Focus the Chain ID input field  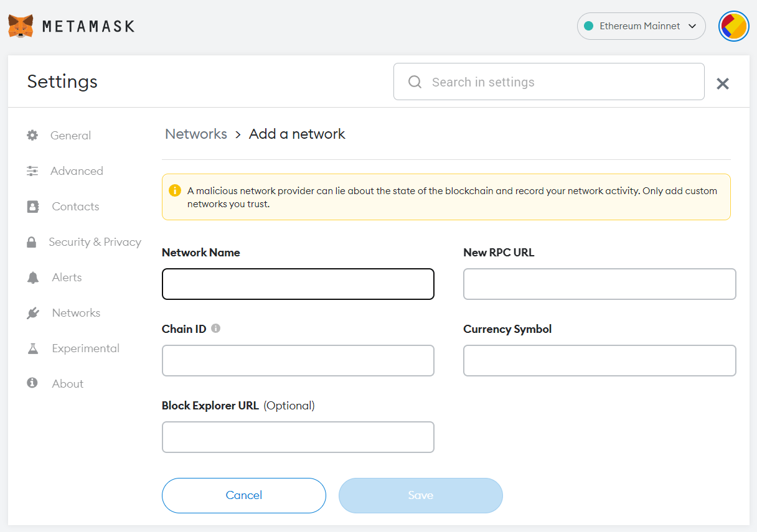298,361
